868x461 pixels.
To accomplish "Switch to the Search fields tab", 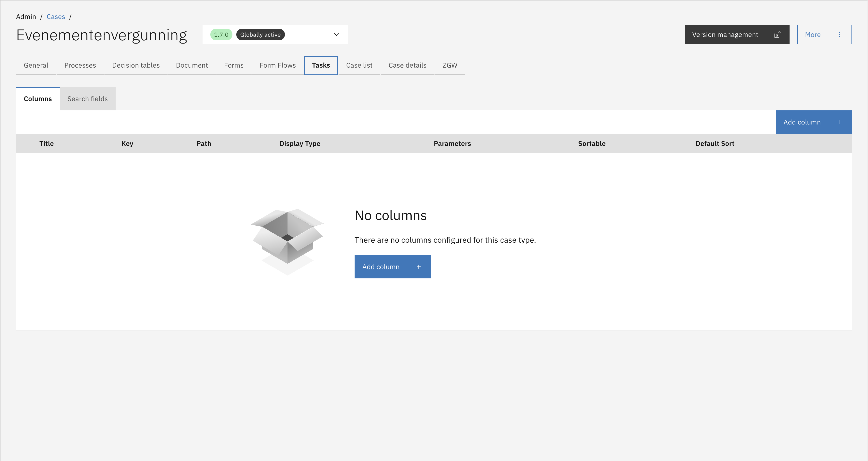I will click(87, 99).
